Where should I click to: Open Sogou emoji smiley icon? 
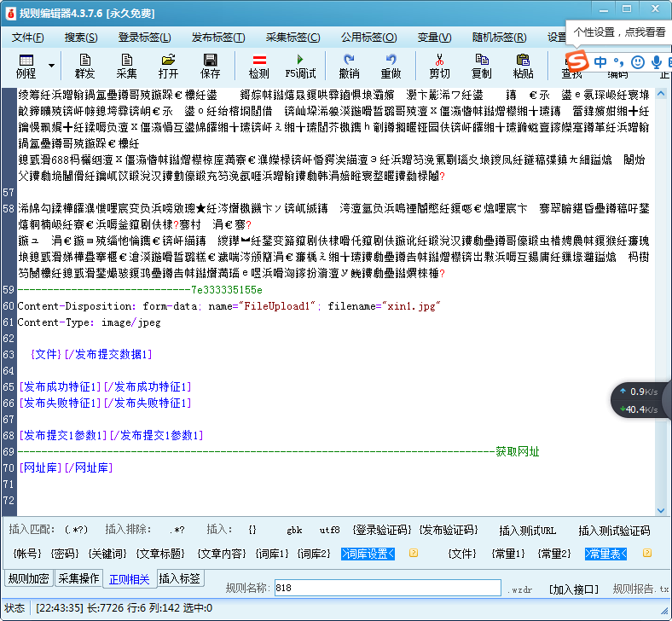(x=638, y=62)
